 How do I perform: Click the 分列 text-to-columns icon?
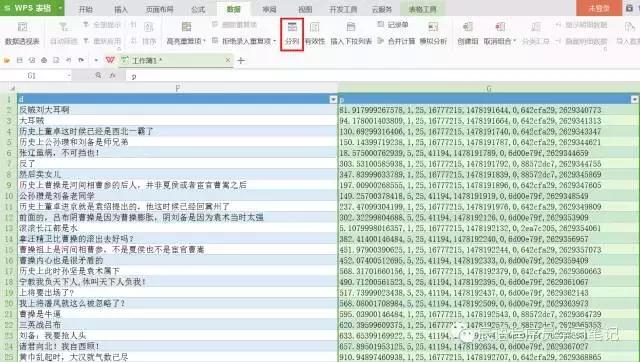pos(292,27)
